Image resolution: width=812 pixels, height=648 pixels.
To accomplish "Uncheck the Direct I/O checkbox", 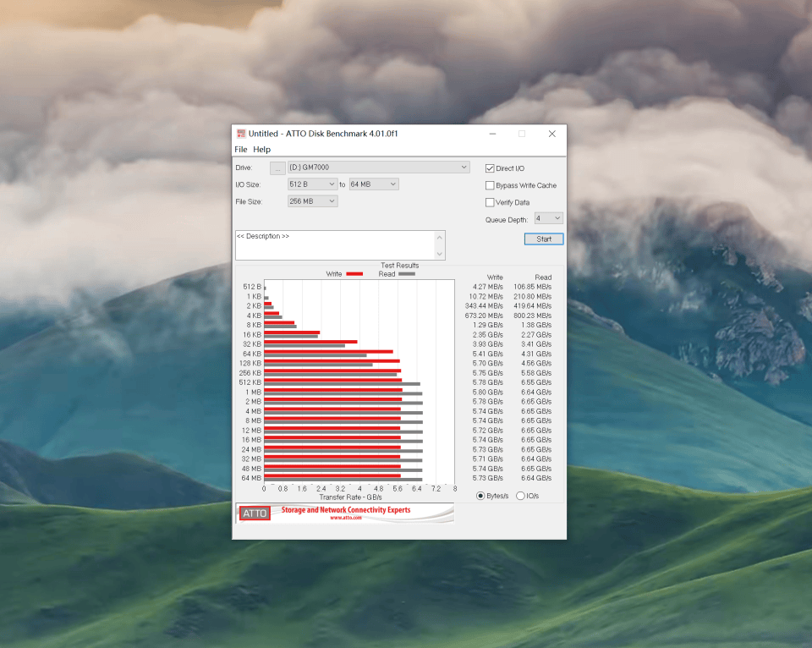I will (490, 168).
